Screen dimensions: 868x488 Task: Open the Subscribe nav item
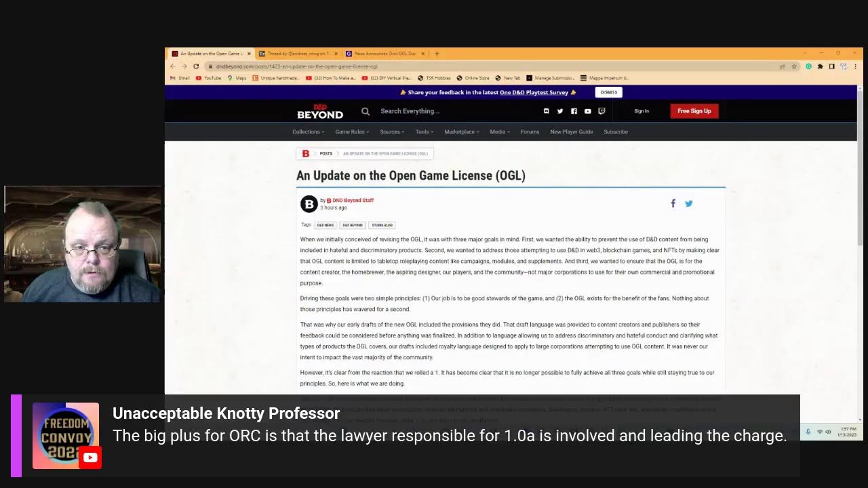(616, 131)
